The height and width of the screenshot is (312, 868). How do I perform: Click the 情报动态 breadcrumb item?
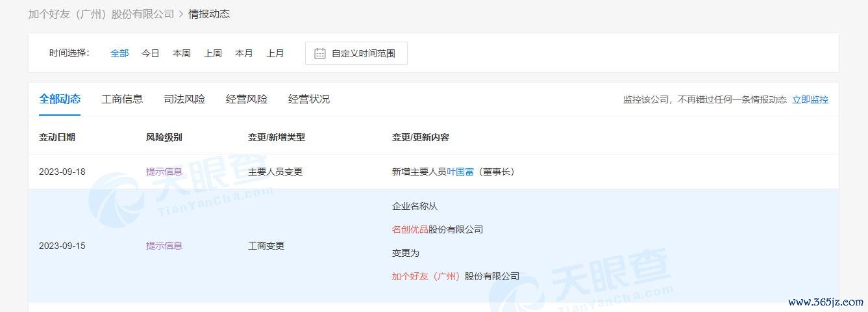tap(209, 14)
